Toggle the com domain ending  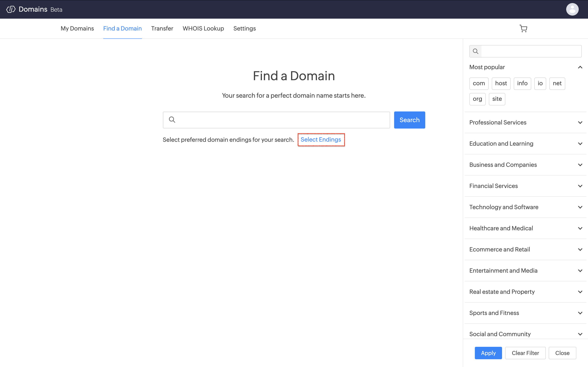pos(479,83)
